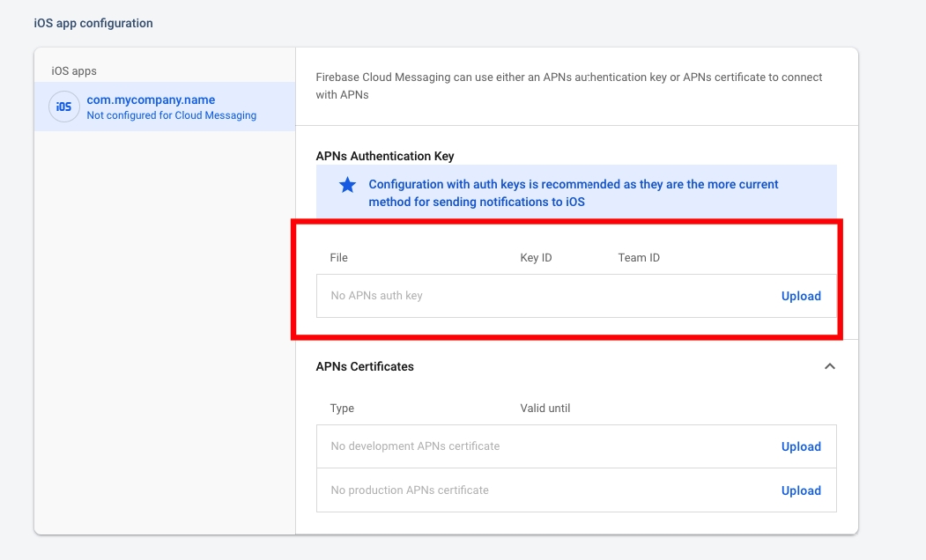Click the 'Key ID' column header

536,258
